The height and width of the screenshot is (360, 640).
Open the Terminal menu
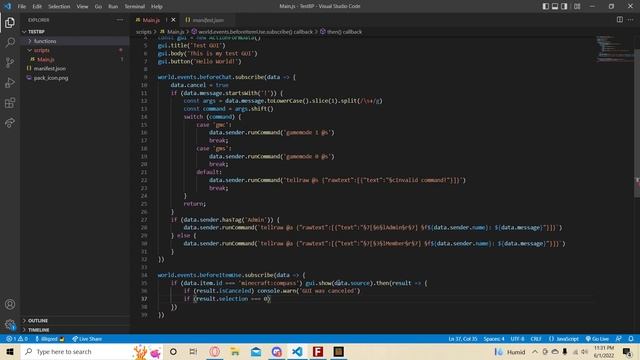(x=135, y=6)
